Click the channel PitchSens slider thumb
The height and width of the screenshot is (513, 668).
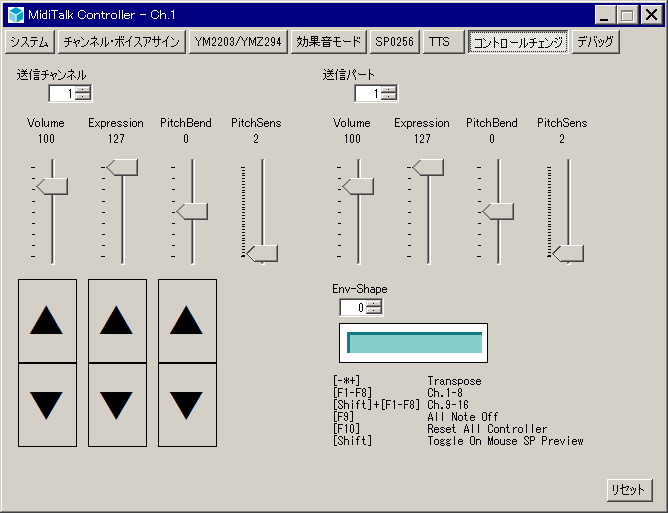point(262,254)
